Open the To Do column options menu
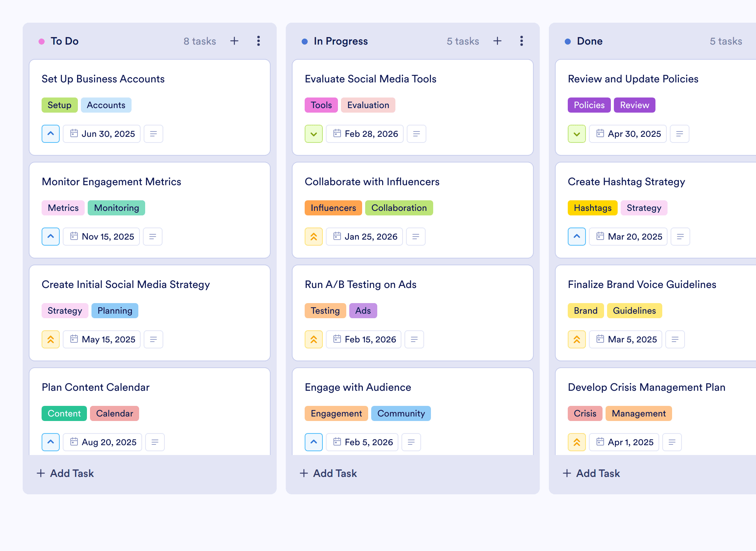Screen dimensions: 756x551 point(259,41)
